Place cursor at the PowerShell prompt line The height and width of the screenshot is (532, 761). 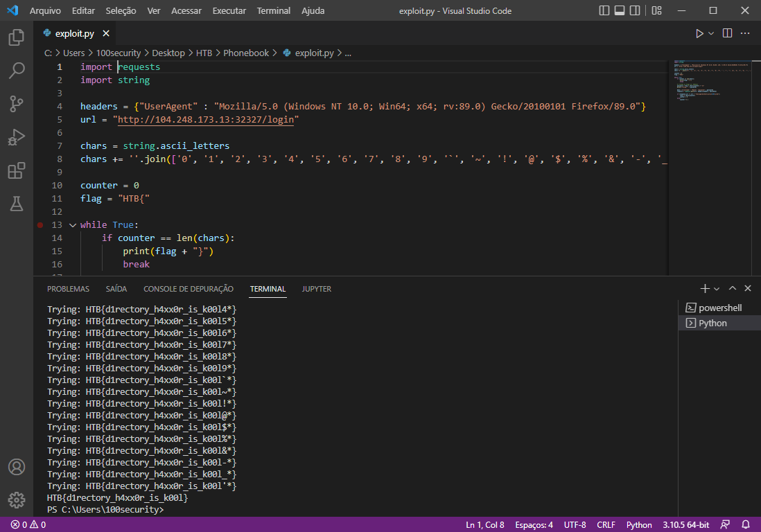(x=105, y=510)
